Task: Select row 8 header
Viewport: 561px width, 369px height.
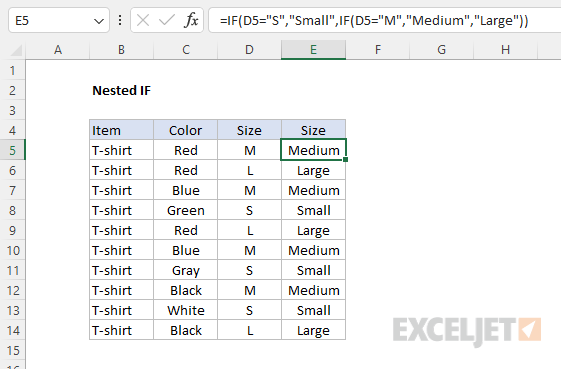Action: pyautogui.click(x=13, y=210)
